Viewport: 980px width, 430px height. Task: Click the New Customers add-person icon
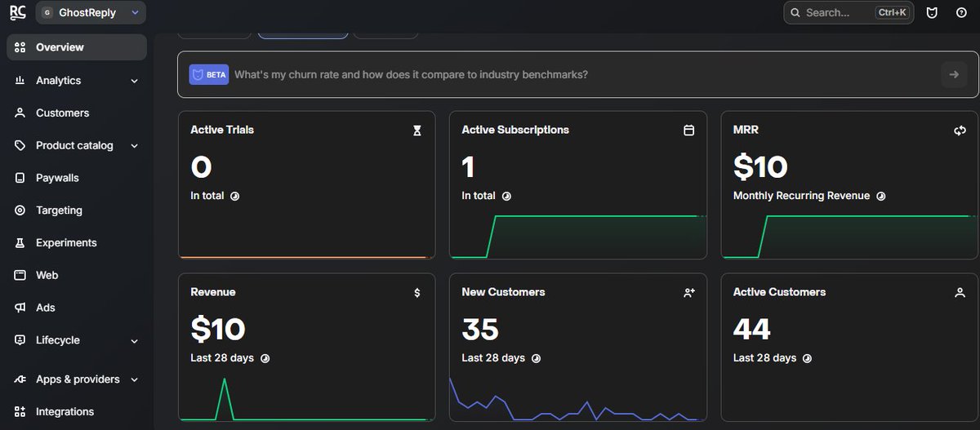688,292
